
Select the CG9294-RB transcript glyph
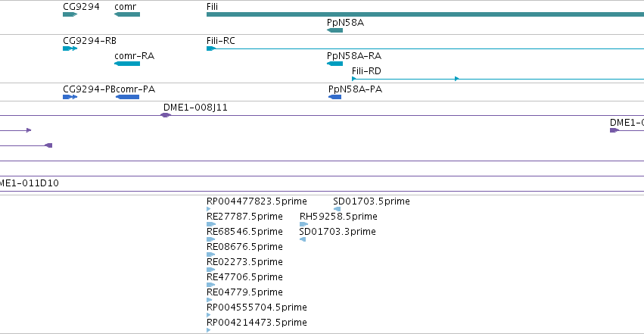point(70,48)
